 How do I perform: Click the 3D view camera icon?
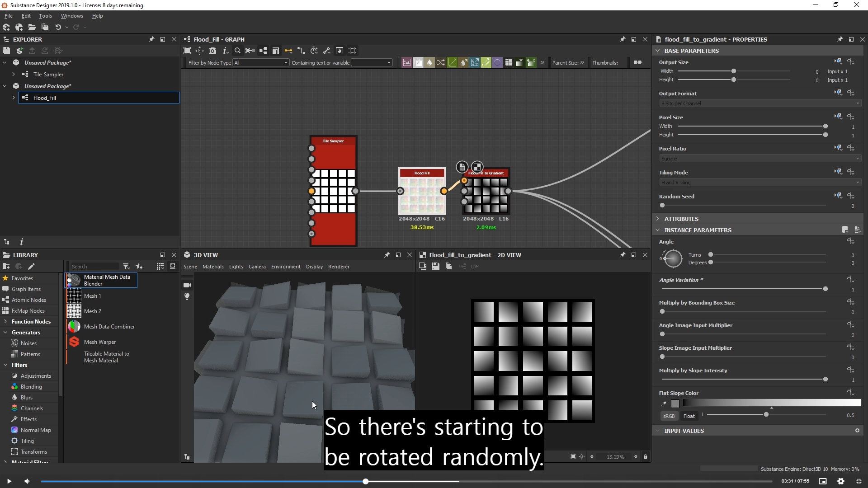(x=187, y=285)
